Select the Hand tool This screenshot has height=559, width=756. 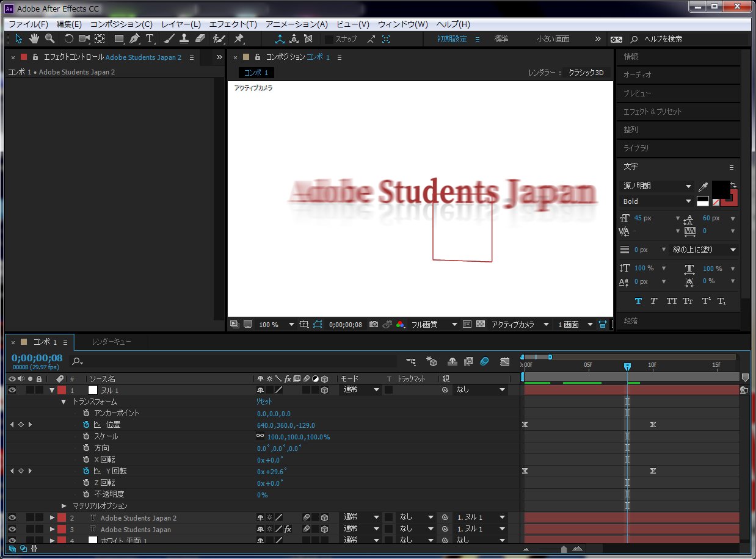(x=34, y=38)
